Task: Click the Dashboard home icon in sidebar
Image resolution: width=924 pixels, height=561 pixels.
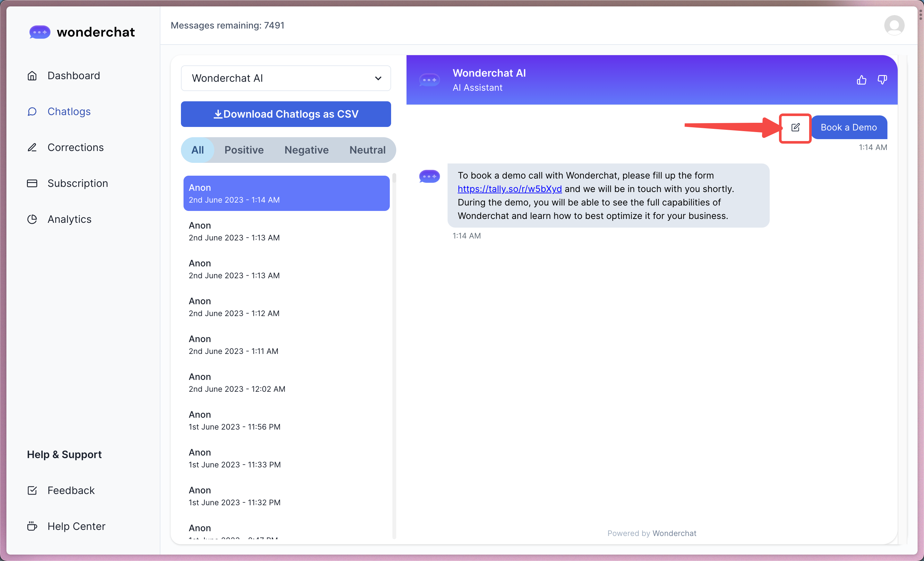Action: tap(32, 76)
